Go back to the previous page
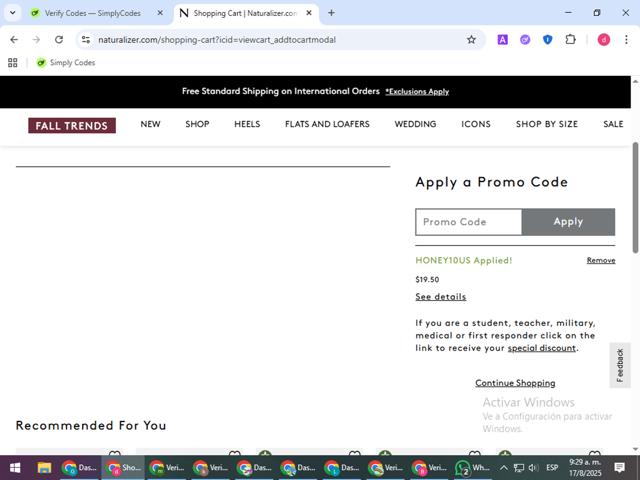Image resolution: width=640 pixels, height=480 pixels. click(14, 40)
